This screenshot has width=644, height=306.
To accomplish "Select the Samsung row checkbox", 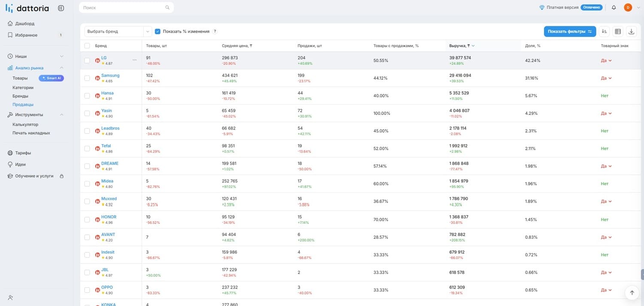I will (87, 78).
